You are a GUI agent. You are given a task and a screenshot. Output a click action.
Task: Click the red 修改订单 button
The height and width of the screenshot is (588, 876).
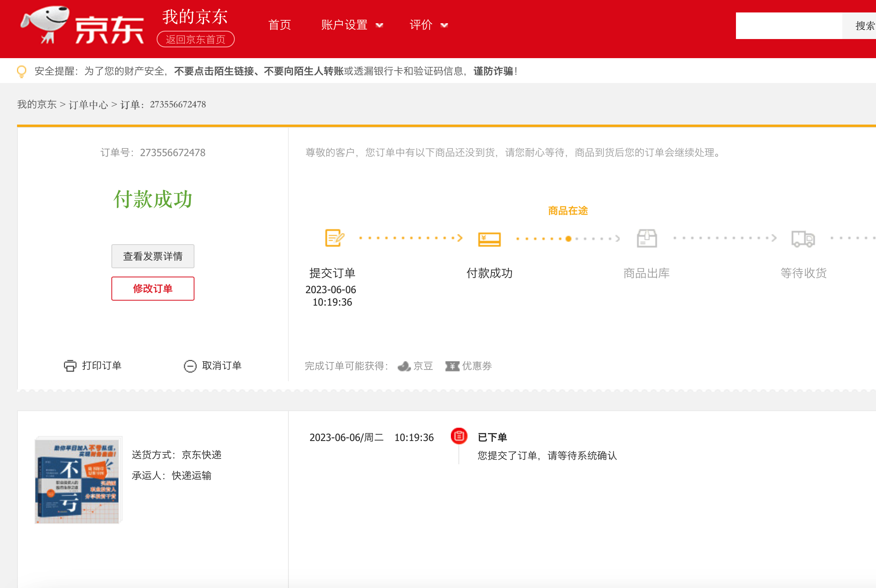coord(153,289)
